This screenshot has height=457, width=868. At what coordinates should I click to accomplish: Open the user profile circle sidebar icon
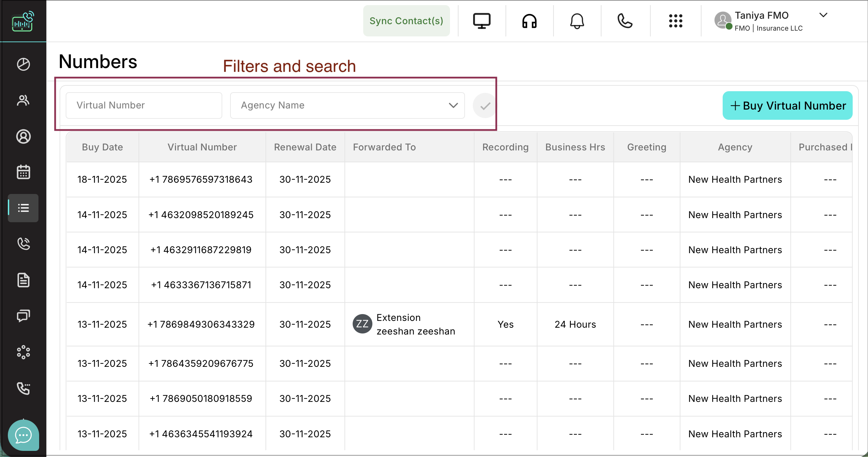click(23, 136)
